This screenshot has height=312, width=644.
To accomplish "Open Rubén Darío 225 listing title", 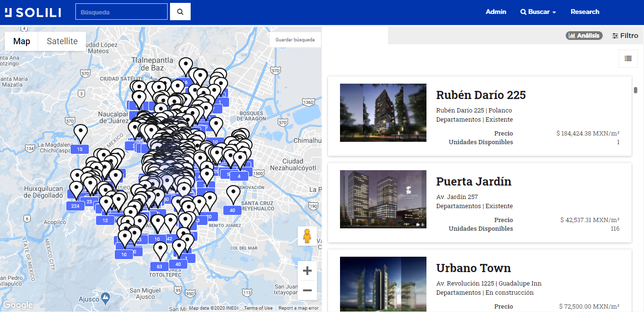I will pos(481,95).
